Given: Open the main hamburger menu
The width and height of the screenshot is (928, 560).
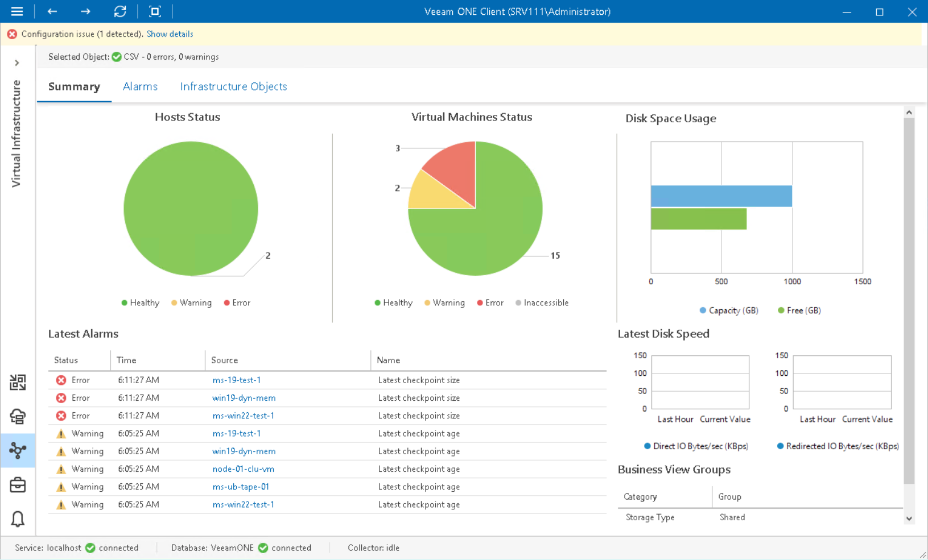Looking at the screenshot, I should 17,11.
